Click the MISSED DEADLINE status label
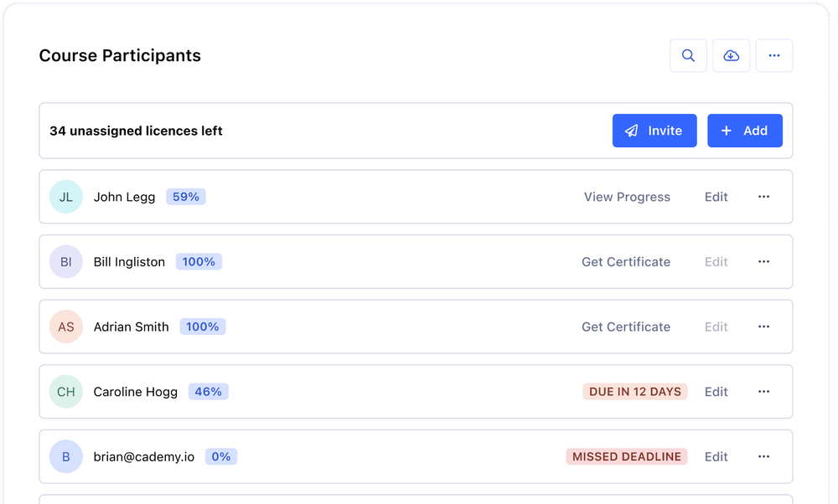Screen dimensions: 838x504 tap(627, 456)
